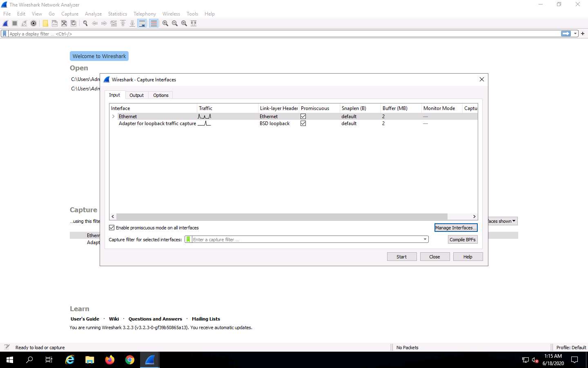Switch to the Input tab

(x=114, y=95)
